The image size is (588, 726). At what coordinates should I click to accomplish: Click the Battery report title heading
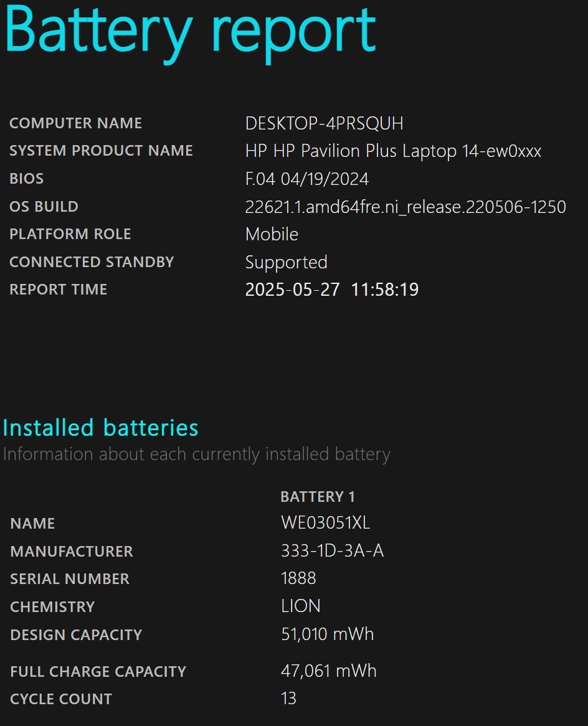pos(190,34)
